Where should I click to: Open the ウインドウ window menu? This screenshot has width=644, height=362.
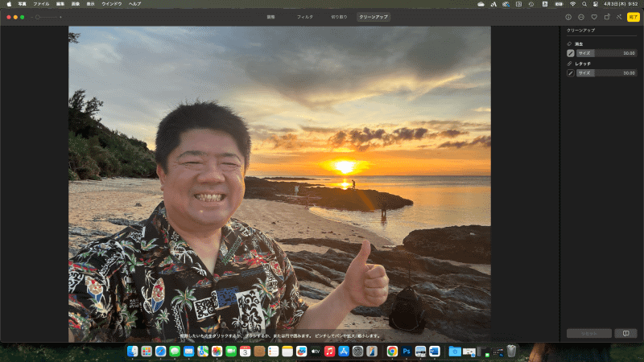112,4
